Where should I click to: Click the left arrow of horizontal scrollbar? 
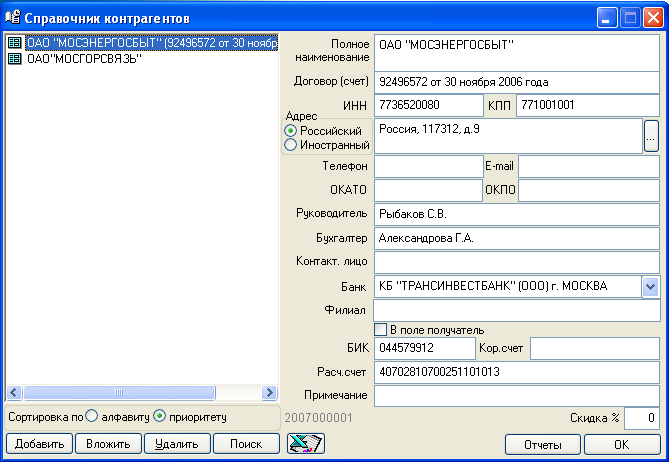(14, 392)
